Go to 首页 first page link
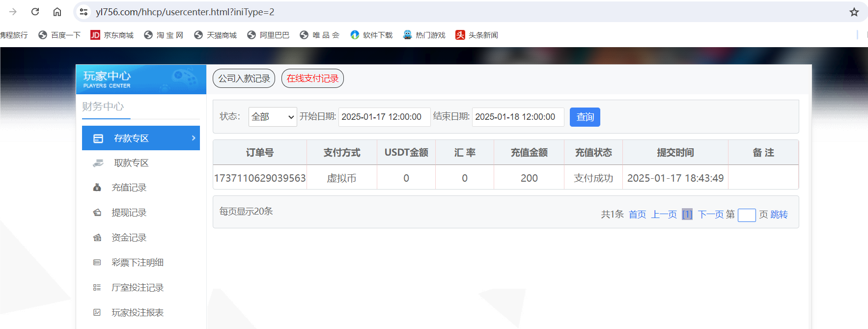Viewport: 868px width, 329px height. (x=638, y=215)
